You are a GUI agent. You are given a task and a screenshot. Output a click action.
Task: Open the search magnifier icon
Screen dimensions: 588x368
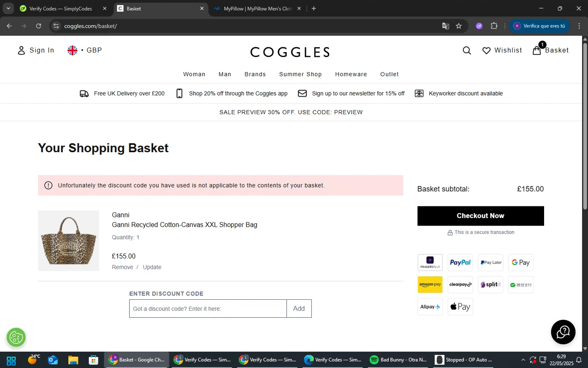point(466,50)
